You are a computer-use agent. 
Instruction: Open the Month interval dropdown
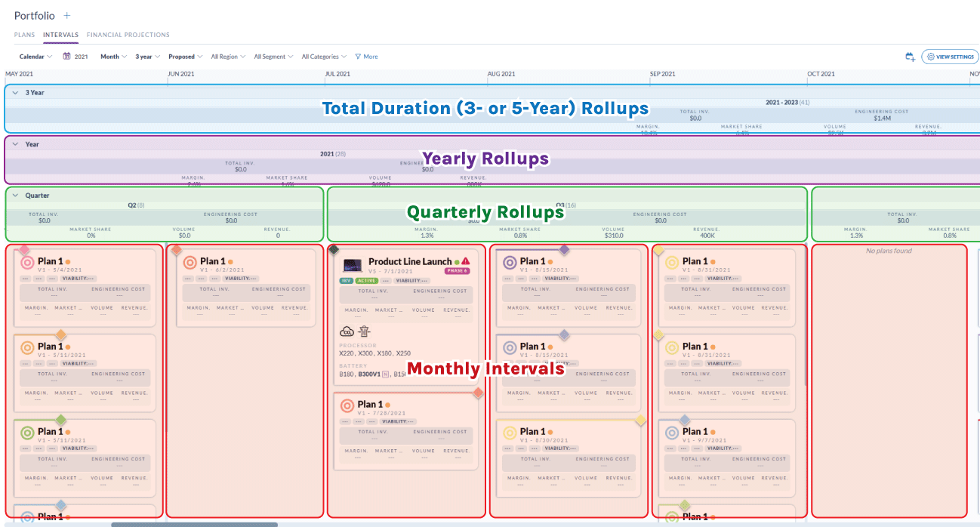click(x=113, y=57)
